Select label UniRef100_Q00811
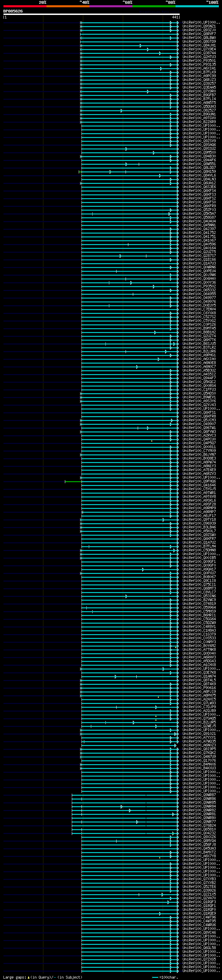The height and width of the screenshot is (980, 222). point(199,447)
